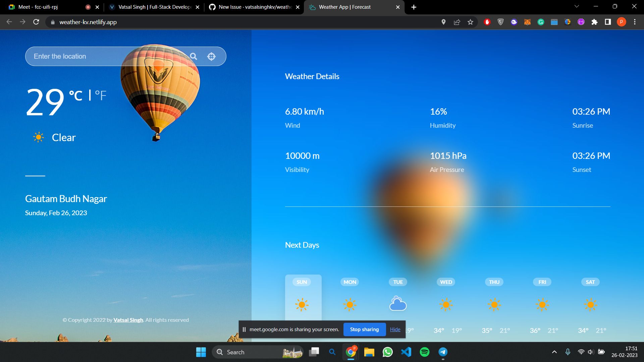The image size is (644, 362).
Task: Use current location crosshair icon
Action: pyautogui.click(x=211, y=56)
